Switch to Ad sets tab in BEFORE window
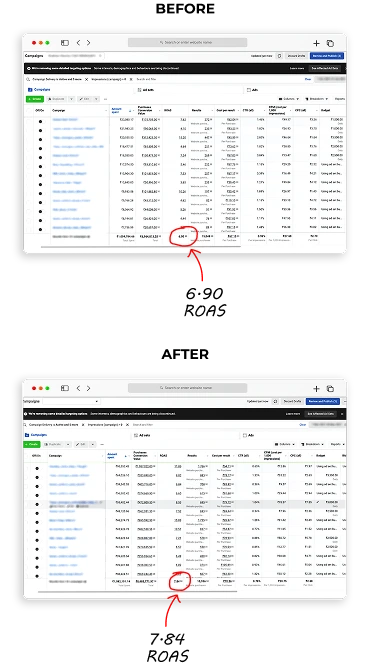 [147, 90]
